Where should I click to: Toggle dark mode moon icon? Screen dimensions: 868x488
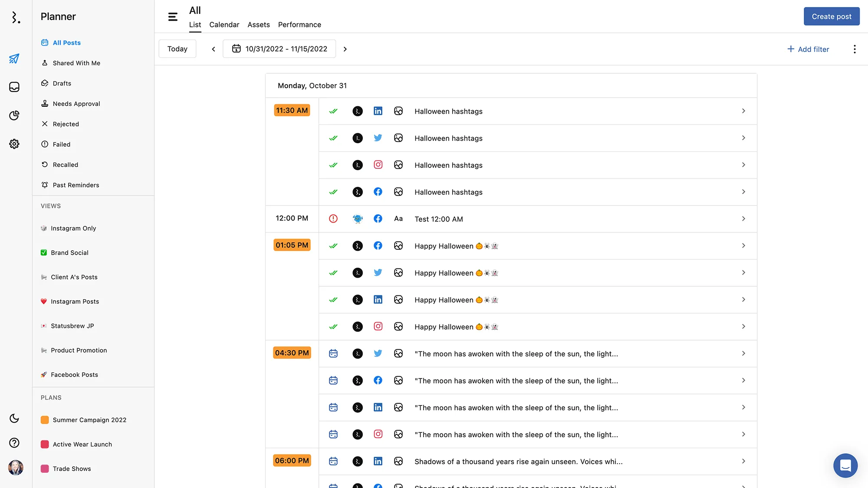[14, 418]
